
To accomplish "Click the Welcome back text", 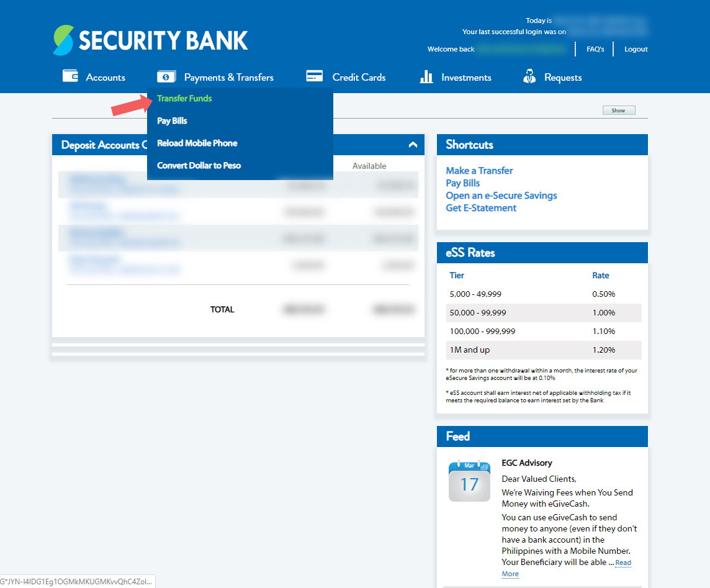I will tap(451, 49).
